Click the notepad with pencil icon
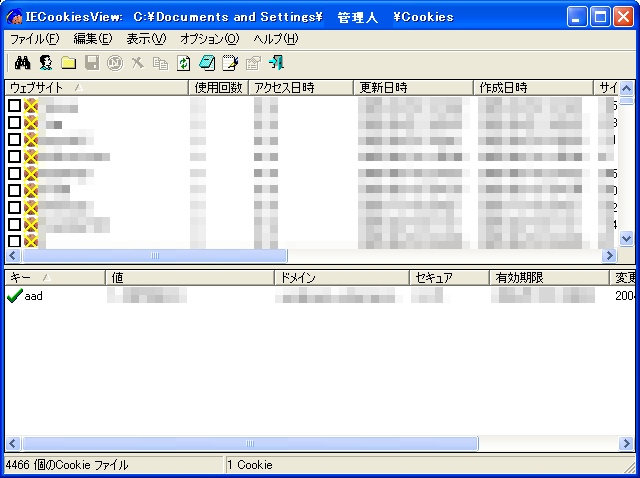 click(x=230, y=63)
